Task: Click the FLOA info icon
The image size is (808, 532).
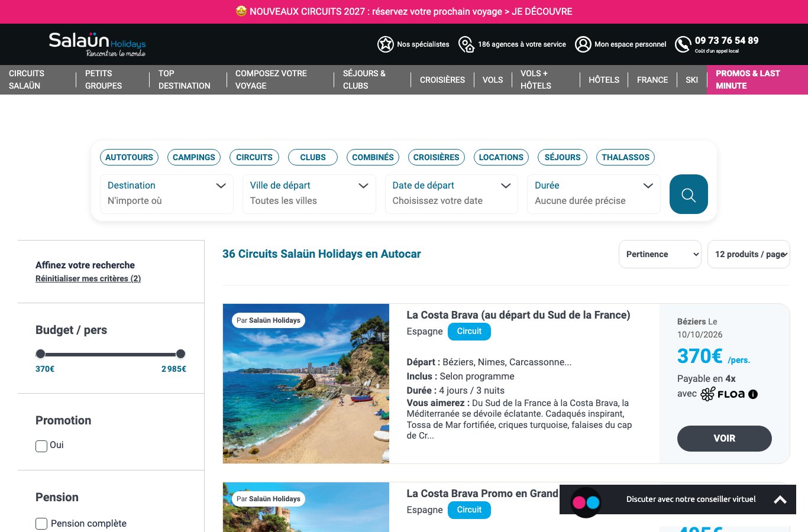Action: click(753, 394)
